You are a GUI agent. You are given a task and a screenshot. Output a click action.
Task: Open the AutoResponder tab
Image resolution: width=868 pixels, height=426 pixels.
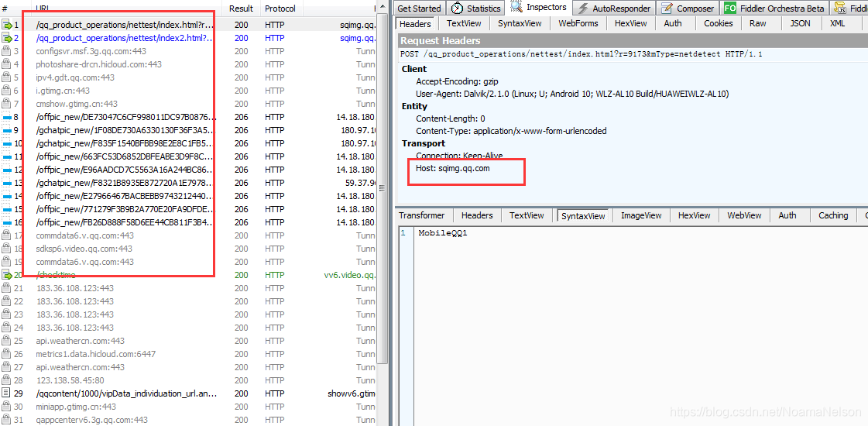tap(615, 9)
